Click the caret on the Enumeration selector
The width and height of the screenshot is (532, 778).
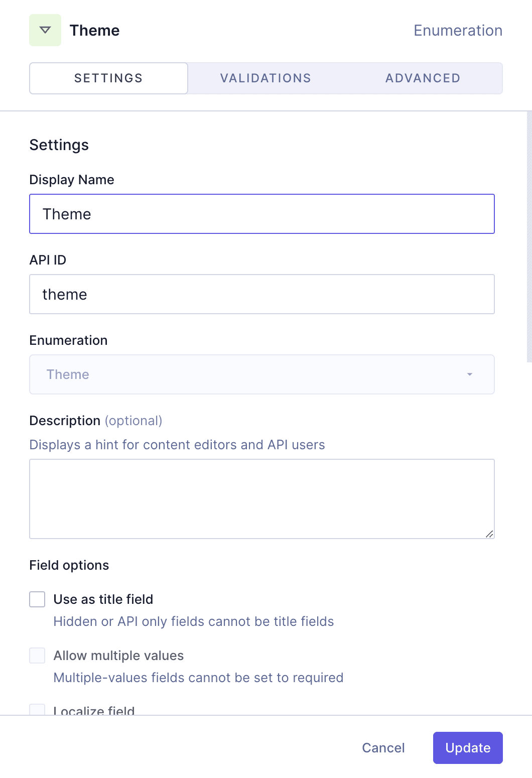point(470,374)
